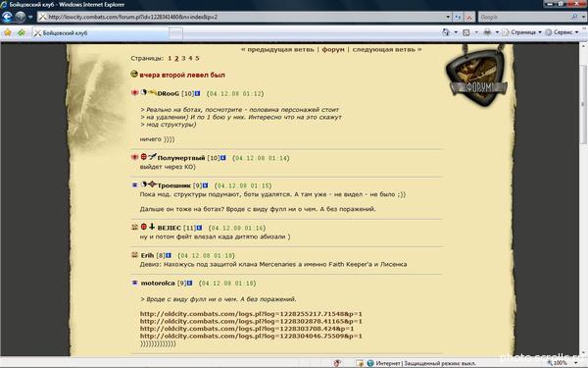Image resolution: width=588 pixels, height=368 pixels.
Task: Open Троешник's blue info icon
Action: [205, 185]
